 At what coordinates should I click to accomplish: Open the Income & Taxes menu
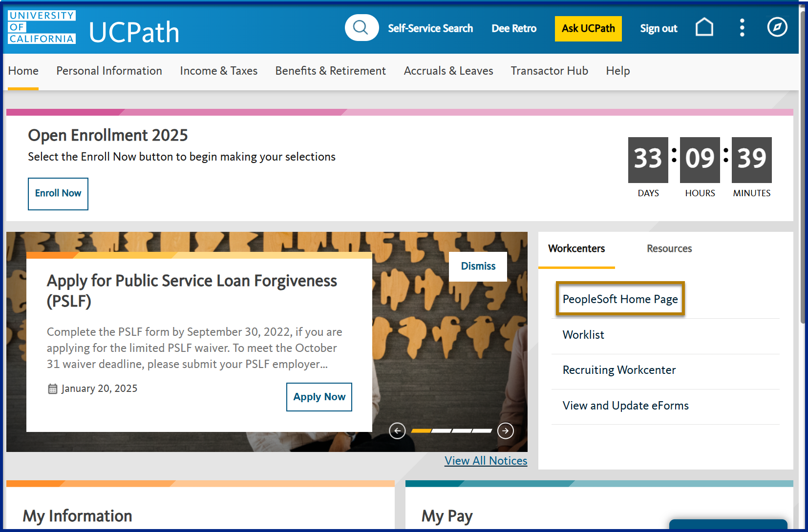pos(218,71)
